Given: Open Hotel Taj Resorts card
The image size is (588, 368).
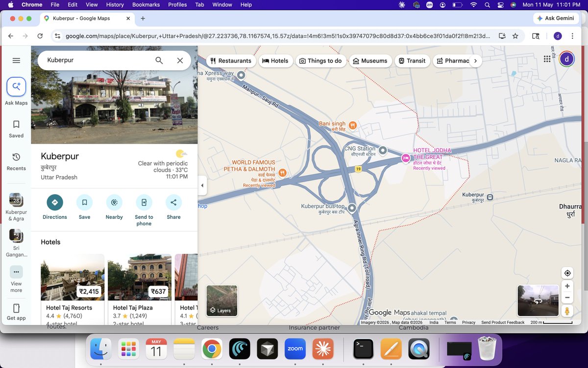Looking at the screenshot, I should coord(73,289).
